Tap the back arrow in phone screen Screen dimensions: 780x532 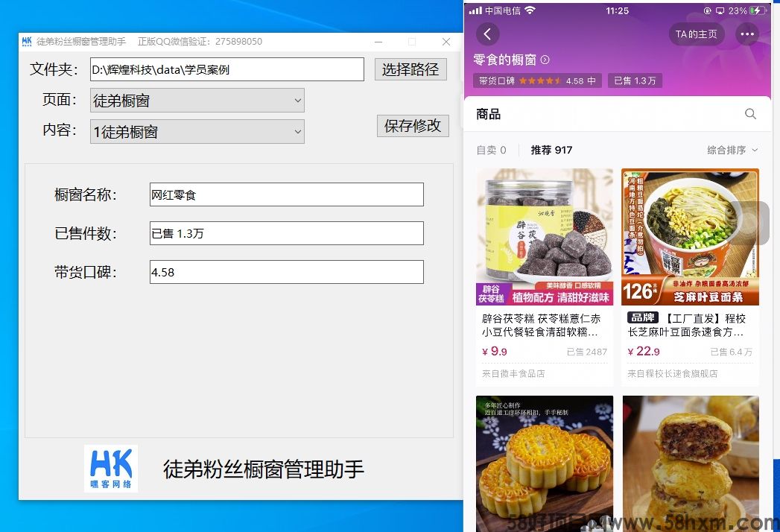pos(487,34)
